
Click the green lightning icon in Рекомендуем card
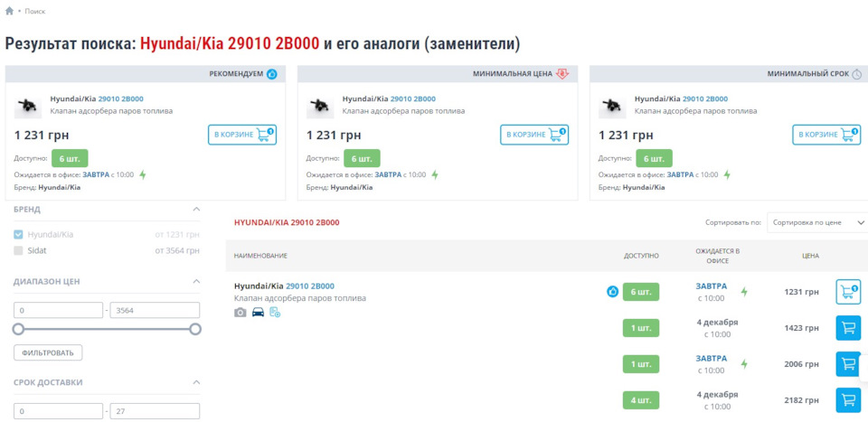[143, 174]
